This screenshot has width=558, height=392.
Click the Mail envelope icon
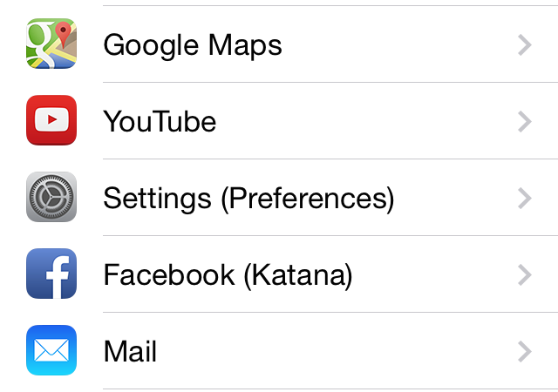[x=51, y=350]
